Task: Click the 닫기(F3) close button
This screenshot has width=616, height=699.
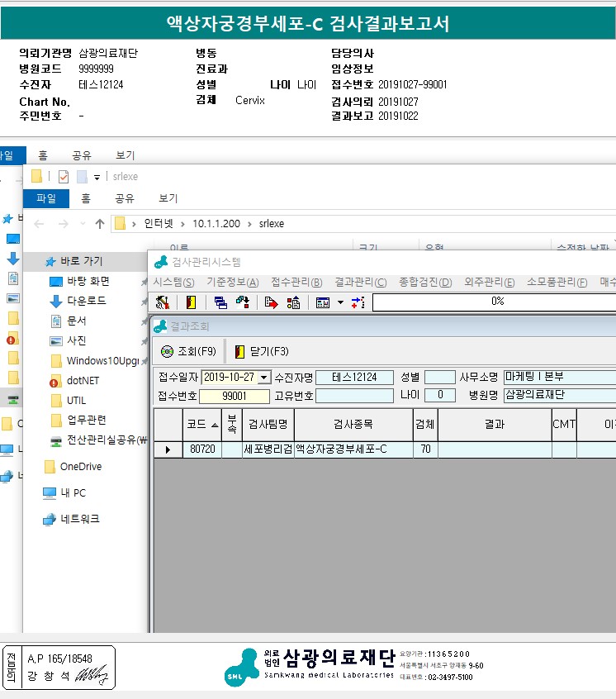Action: point(263,352)
